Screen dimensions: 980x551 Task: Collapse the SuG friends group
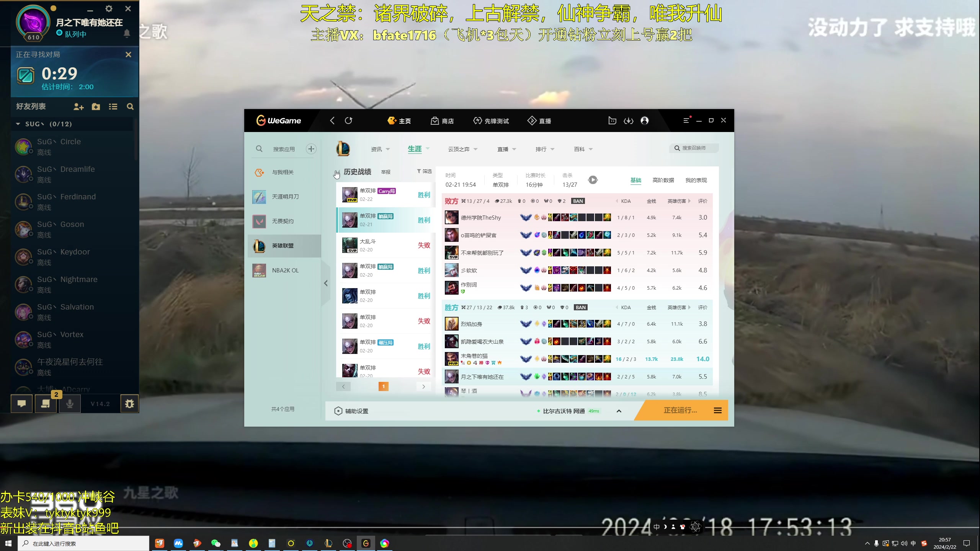(18, 124)
